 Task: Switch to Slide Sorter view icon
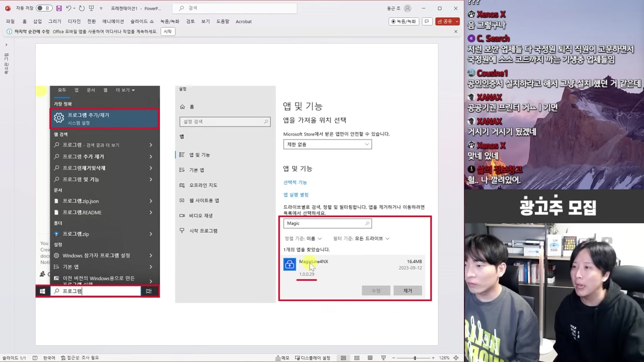(357, 358)
